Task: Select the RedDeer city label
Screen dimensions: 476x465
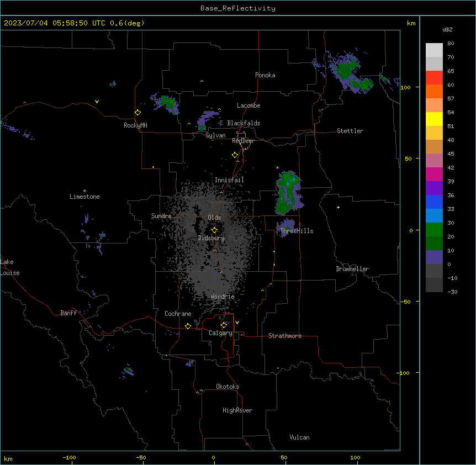Action: pyautogui.click(x=243, y=141)
